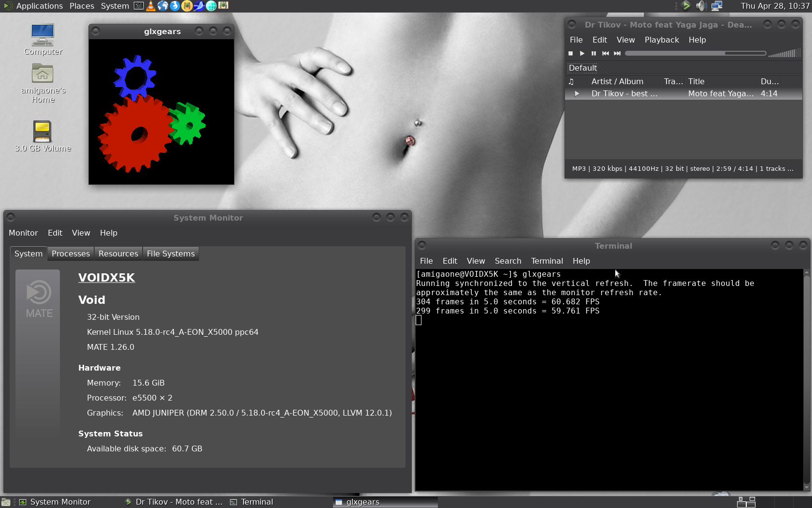Open VLC media player from top panel
Image resolution: width=812 pixels, height=508 pixels.
151,6
